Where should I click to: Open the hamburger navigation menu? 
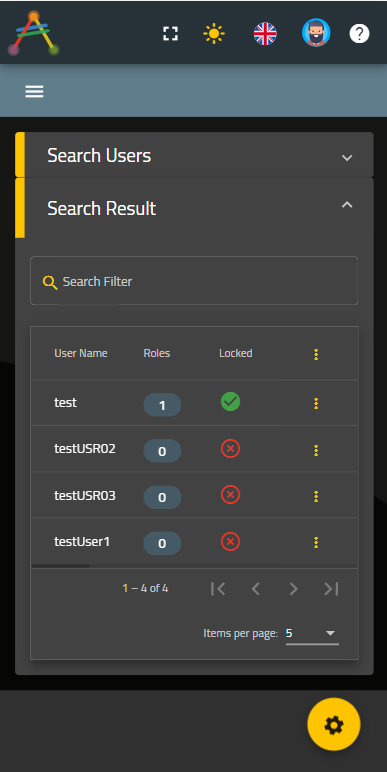click(x=34, y=91)
